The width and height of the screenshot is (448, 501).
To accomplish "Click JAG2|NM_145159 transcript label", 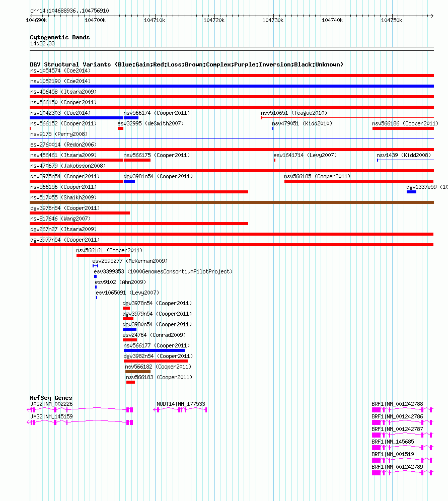I will point(51,416).
